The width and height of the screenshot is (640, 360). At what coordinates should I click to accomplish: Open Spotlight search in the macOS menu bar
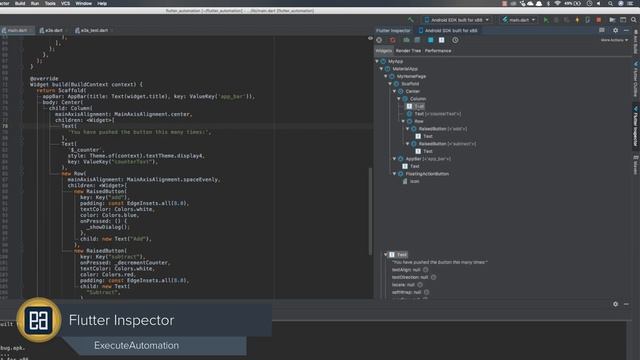click(610, 3)
